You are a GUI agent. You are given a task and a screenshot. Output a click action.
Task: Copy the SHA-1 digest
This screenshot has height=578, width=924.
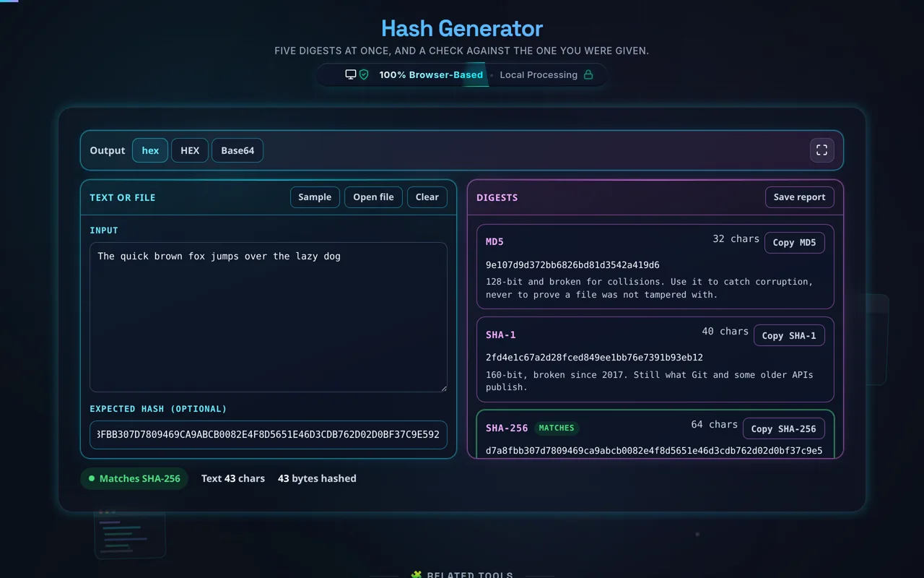coord(789,335)
